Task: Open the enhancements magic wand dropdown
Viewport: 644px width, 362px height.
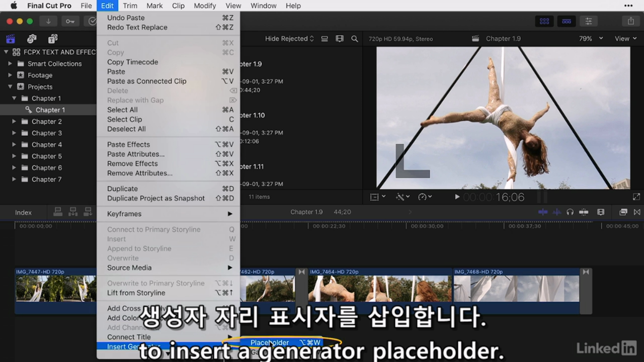Action: (x=403, y=197)
